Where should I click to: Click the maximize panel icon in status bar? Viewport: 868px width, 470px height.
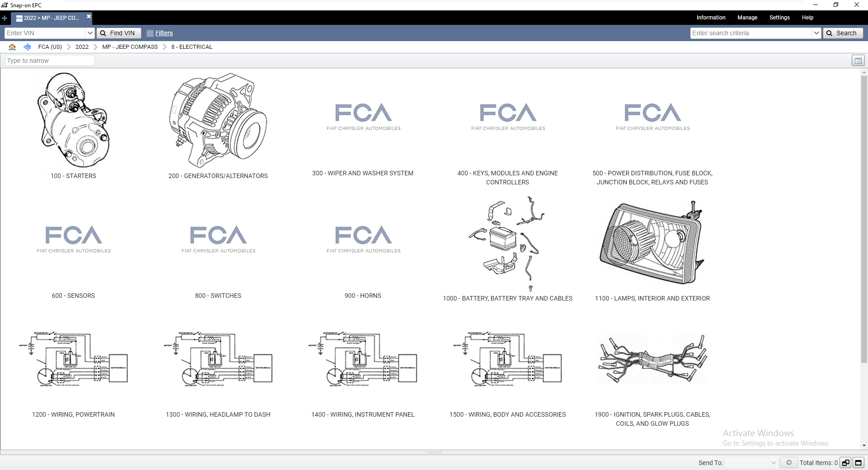pyautogui.click(x=858, y=463)
